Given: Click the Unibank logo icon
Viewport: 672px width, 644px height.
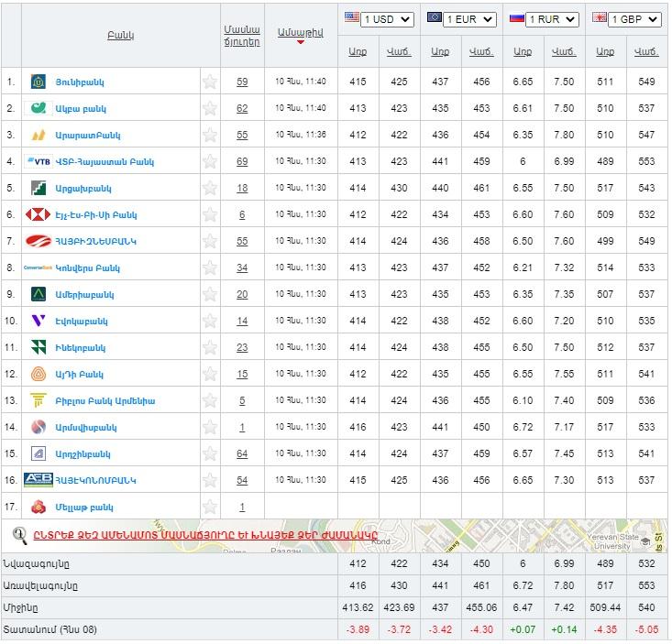Looking at the screenshot, I should point(39,82).
